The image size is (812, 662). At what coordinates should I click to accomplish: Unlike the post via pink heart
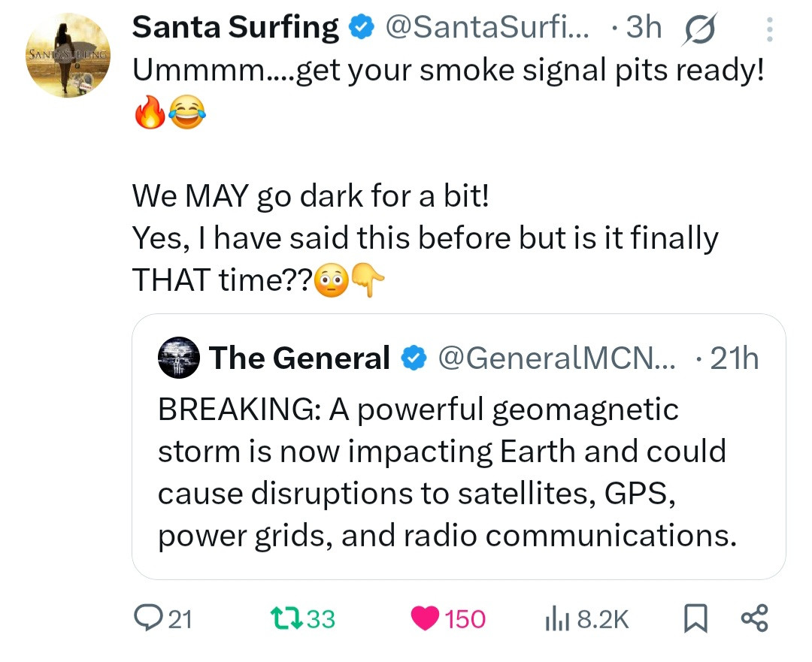(426, 618)
